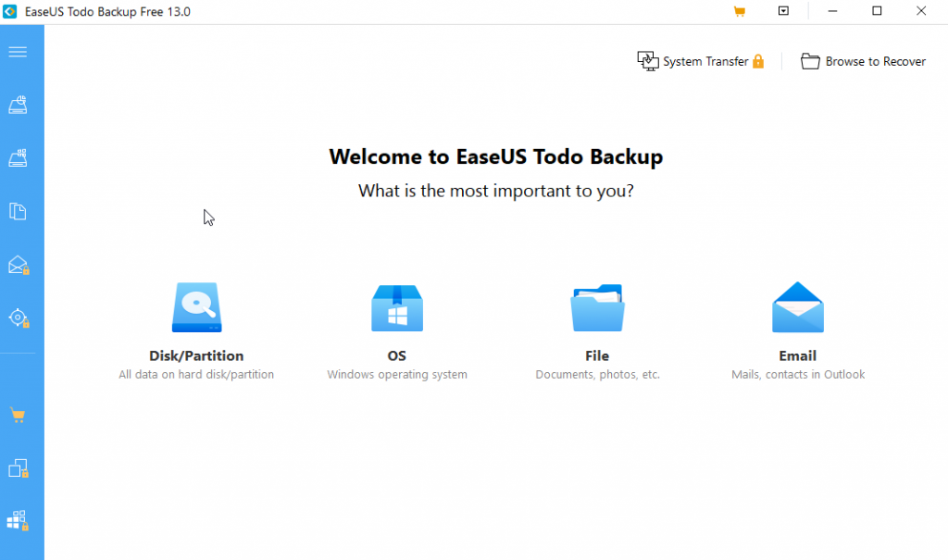Image resolution: width=948 pixels, height=560 pixels.
Task: Open locked Smart Backup sidebar icon
Action: pyautogui.click(x=19, y=318)
